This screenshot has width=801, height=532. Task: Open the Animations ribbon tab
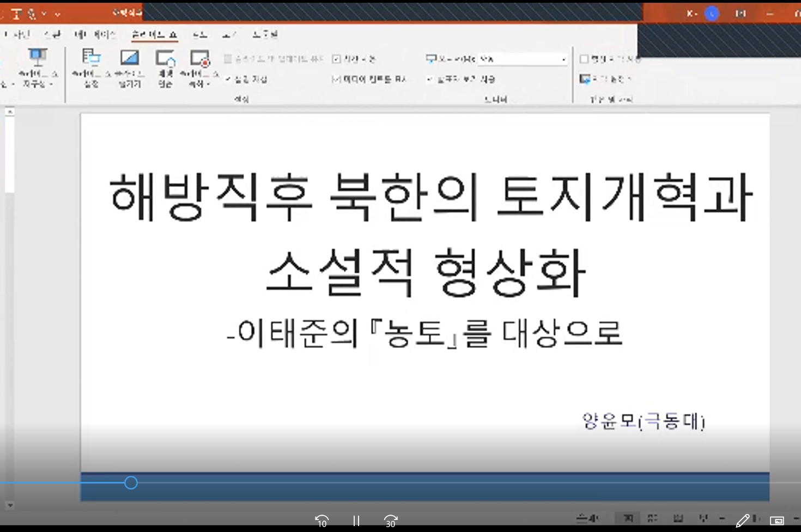coord(95,34)
